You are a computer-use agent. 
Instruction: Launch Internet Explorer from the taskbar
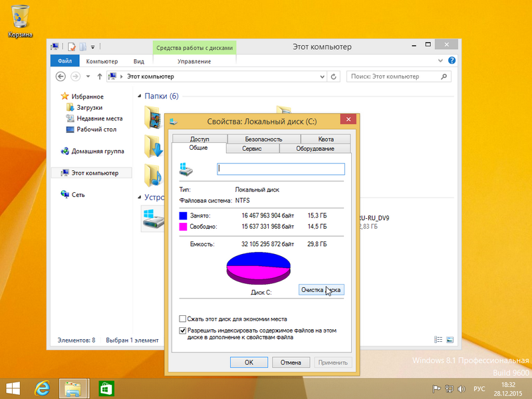click(x=43, y=388)
